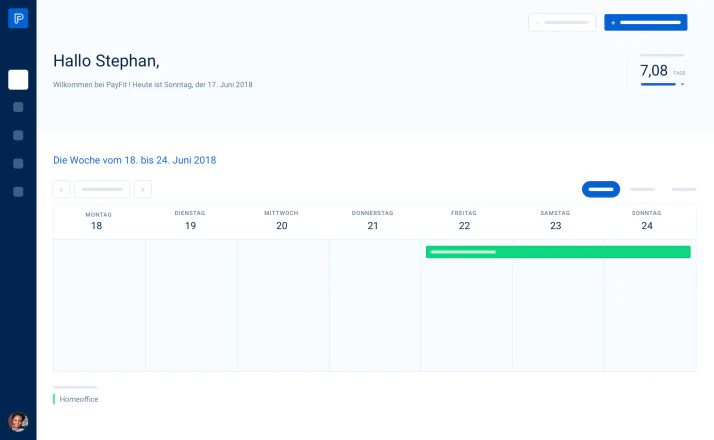Go to previous week arrow
The width and height of the screenshot is (714, 440).
pyautogui.click(x=61, y=189)
